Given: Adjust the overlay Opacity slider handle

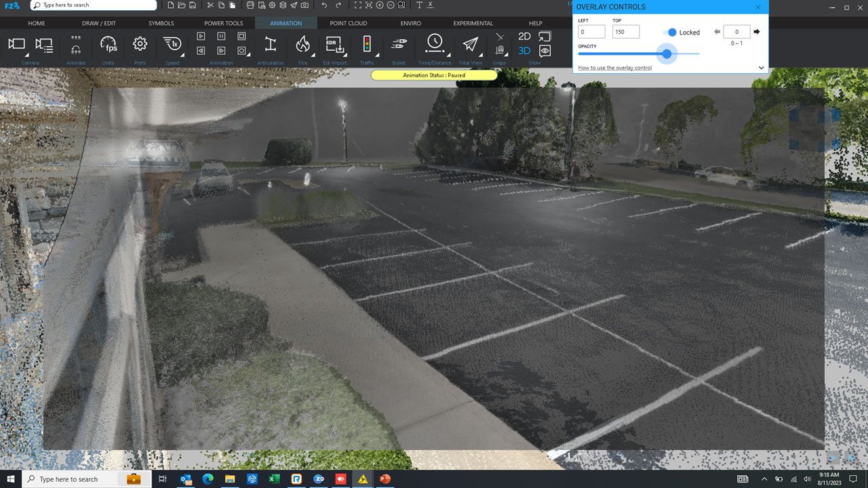Looking at the screenshot, I should tap(667, 54).
